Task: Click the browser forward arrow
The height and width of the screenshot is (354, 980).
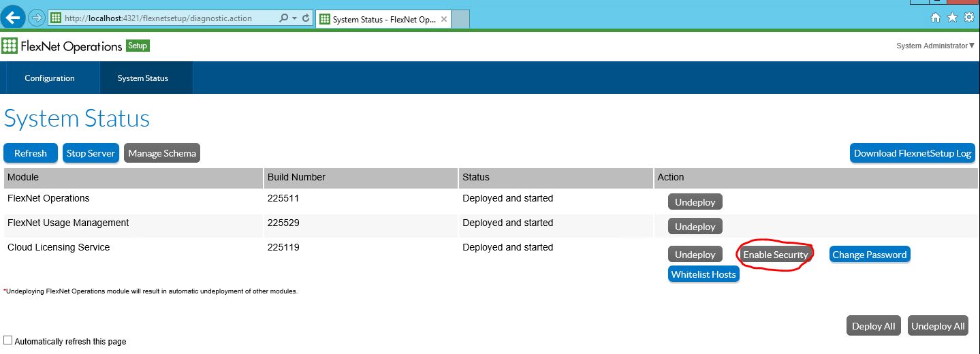Action: (37, 18)
